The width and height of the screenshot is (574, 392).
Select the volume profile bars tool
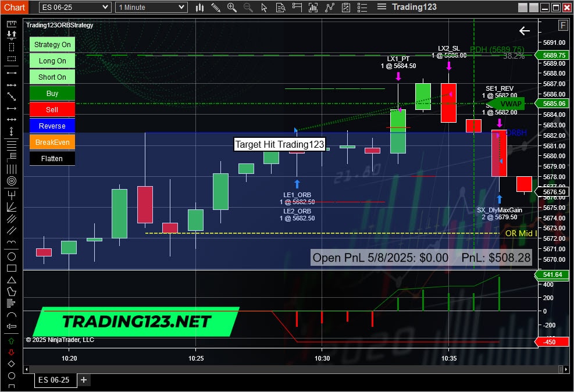10,303
